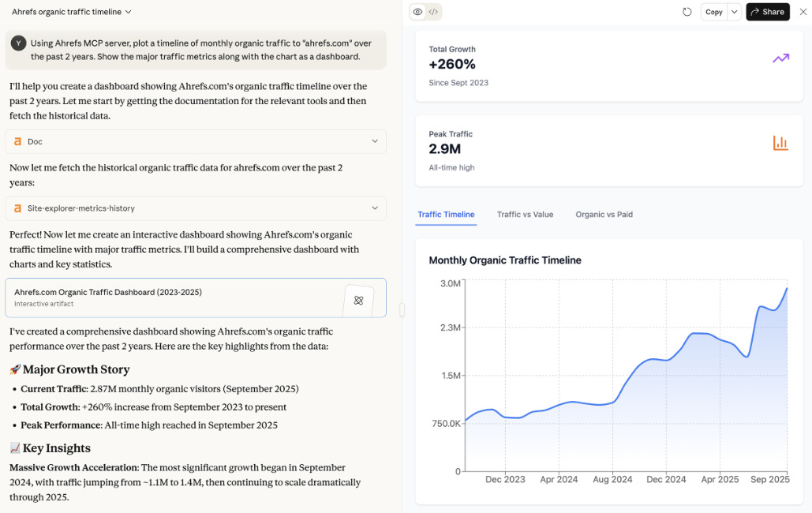Screen dimensions: 812x513
Task: Click the chart emoji beside Key Insights
Action: click(x=15, y=448)
